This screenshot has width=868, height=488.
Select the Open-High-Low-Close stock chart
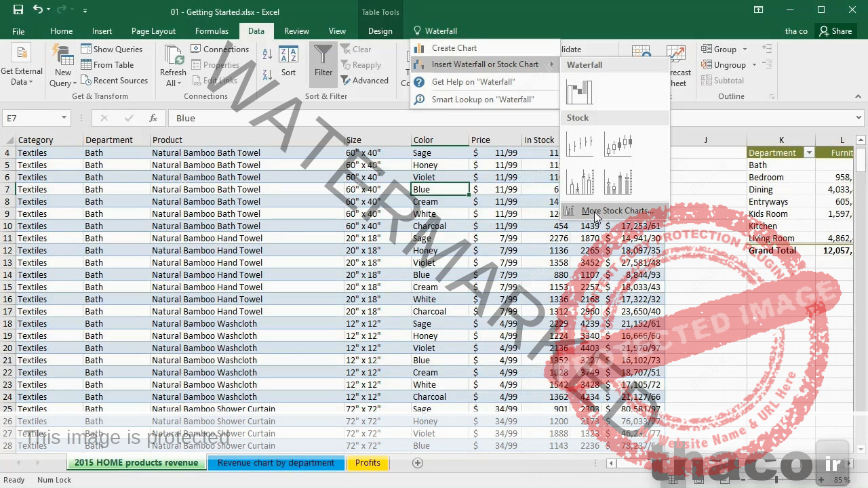(618, 144)
